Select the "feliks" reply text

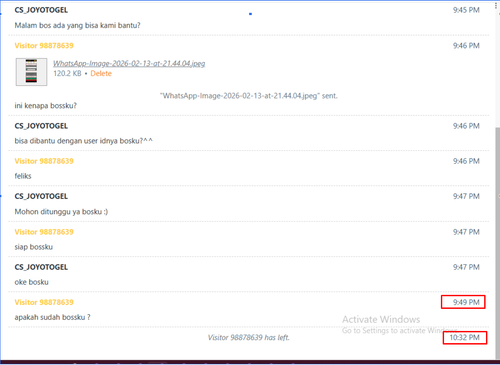(23, 176)
